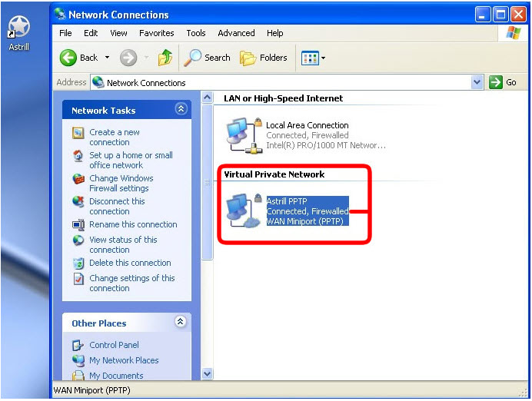Click Disconnect this connection link

(x=117, y=206)
